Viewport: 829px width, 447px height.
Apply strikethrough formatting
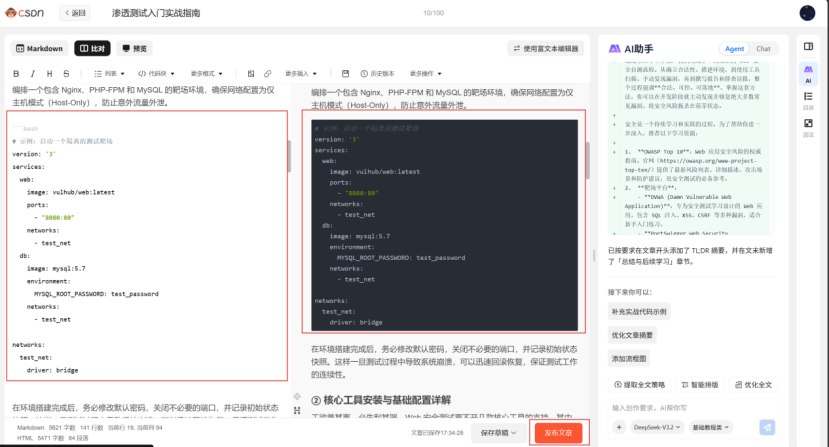[x=66, y=74]
